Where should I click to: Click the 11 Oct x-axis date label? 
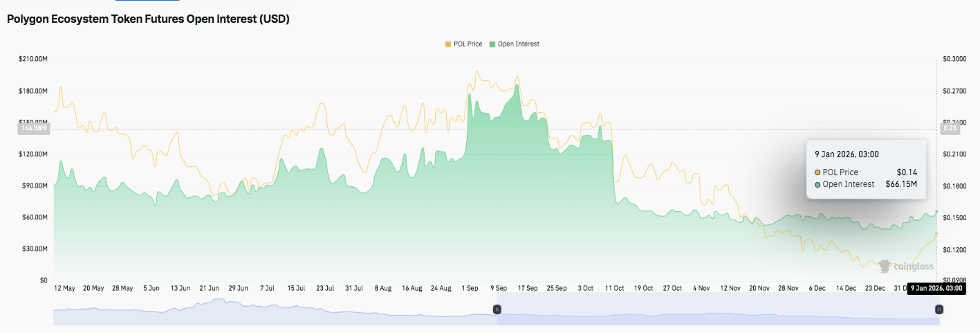(614, 288)
